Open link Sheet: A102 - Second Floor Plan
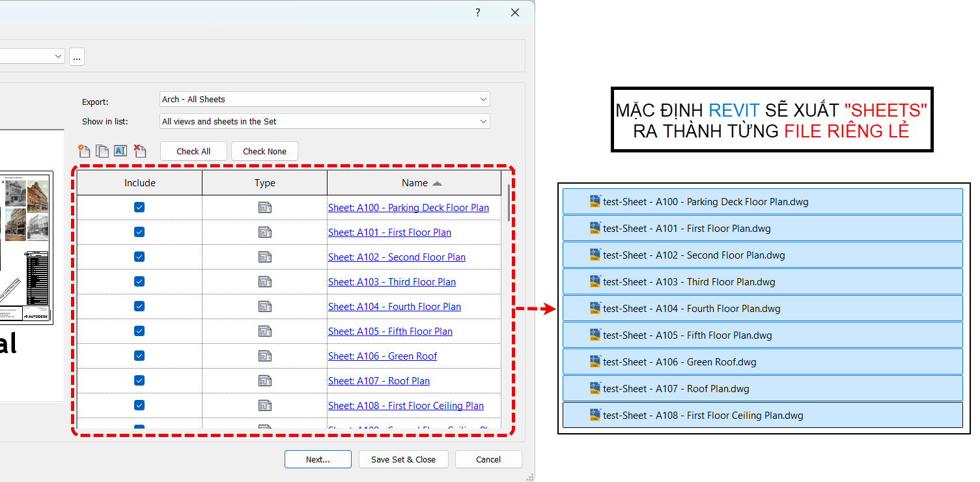The image size is (980, 482). [x=397, y=257]
